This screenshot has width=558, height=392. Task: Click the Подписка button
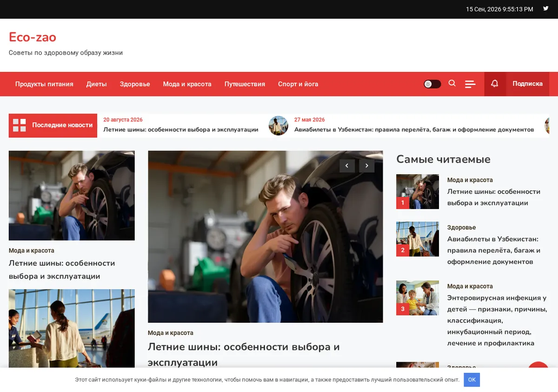[527, 84]
